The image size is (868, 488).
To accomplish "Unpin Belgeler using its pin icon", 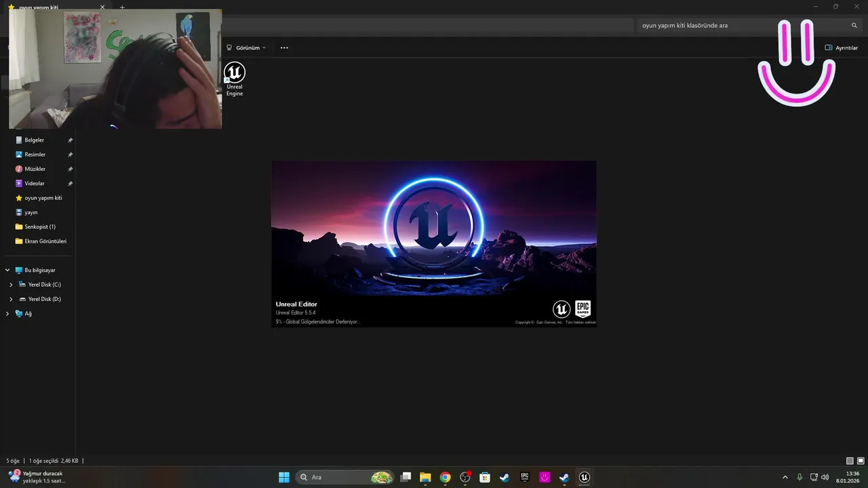I will click(70, 140).
